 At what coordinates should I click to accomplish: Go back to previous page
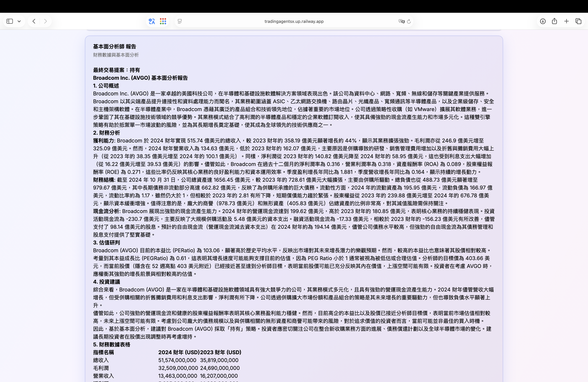click(34, 21)
